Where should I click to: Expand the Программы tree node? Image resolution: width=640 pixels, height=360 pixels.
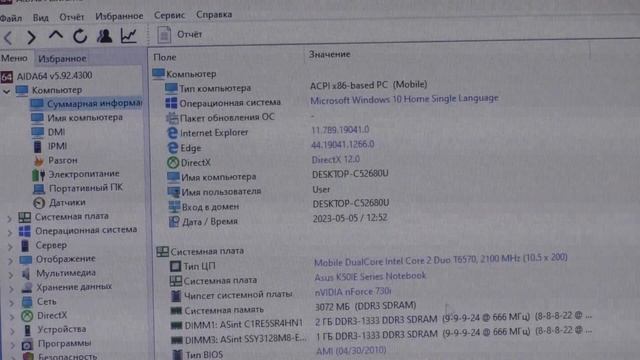[x=13, y=345]
